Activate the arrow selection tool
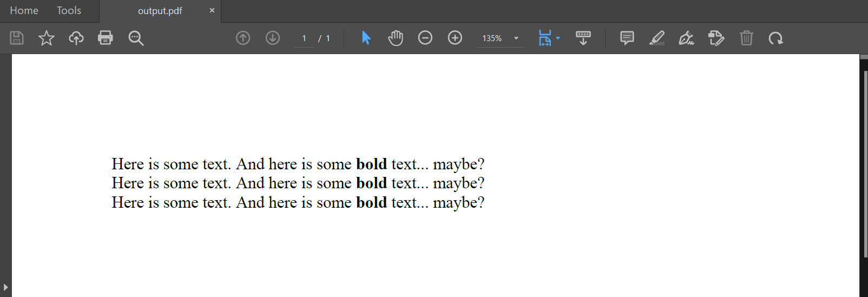The height and width of the screenshot is (297, 868). pos(366,38)
